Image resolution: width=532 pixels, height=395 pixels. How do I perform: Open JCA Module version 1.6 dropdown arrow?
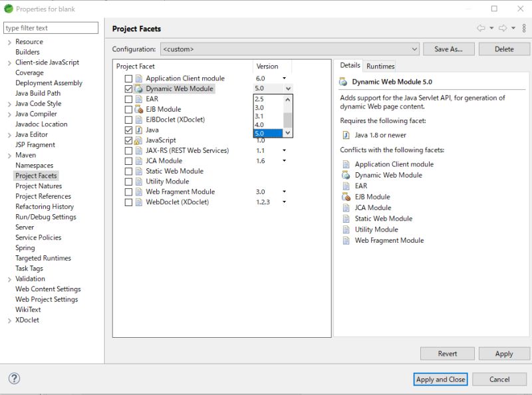285,160
